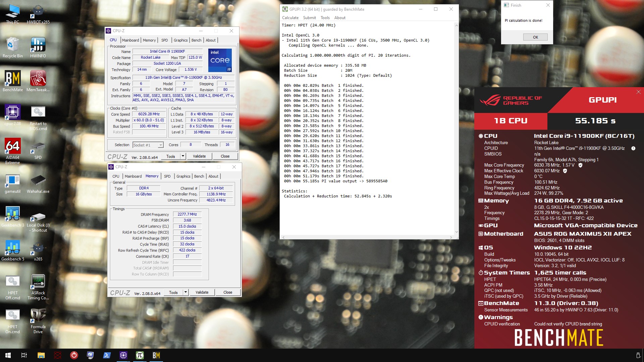Switch to Mainboard tab in top CPU-Z window
Viewport: 644px width, 362px height.
(x=130, y=40)
